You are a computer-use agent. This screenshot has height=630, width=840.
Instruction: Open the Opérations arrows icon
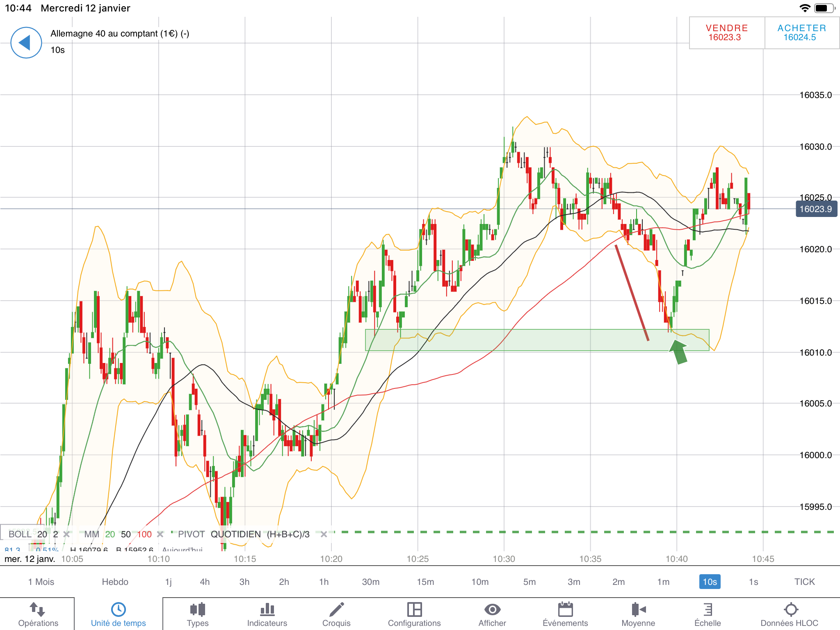37,609
